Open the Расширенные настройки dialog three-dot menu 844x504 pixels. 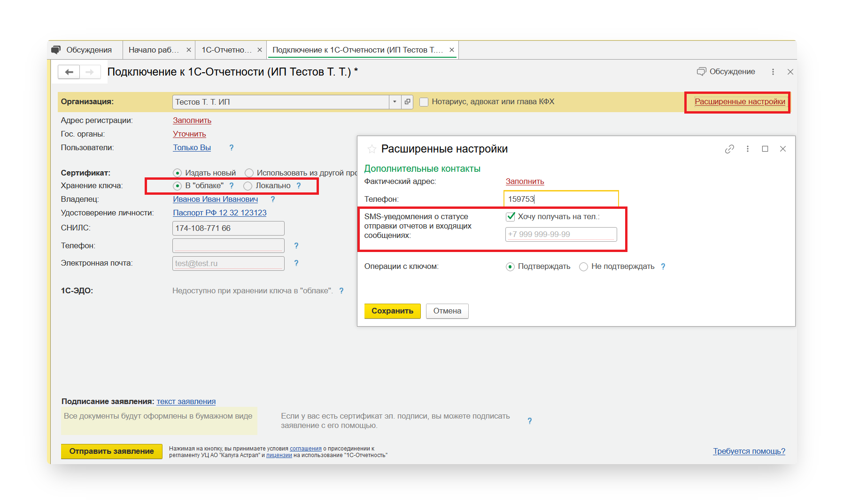(x=747, y=149)
